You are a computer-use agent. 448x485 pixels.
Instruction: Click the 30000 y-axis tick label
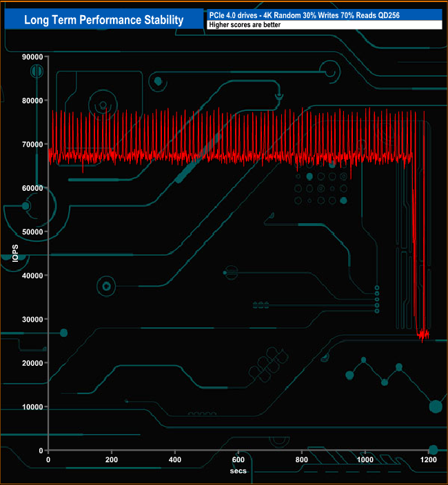coord(32,319)
